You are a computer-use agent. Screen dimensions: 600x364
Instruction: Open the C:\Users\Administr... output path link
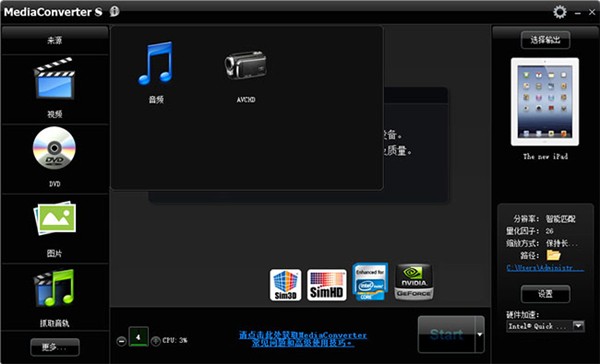[x=545, y=268]
